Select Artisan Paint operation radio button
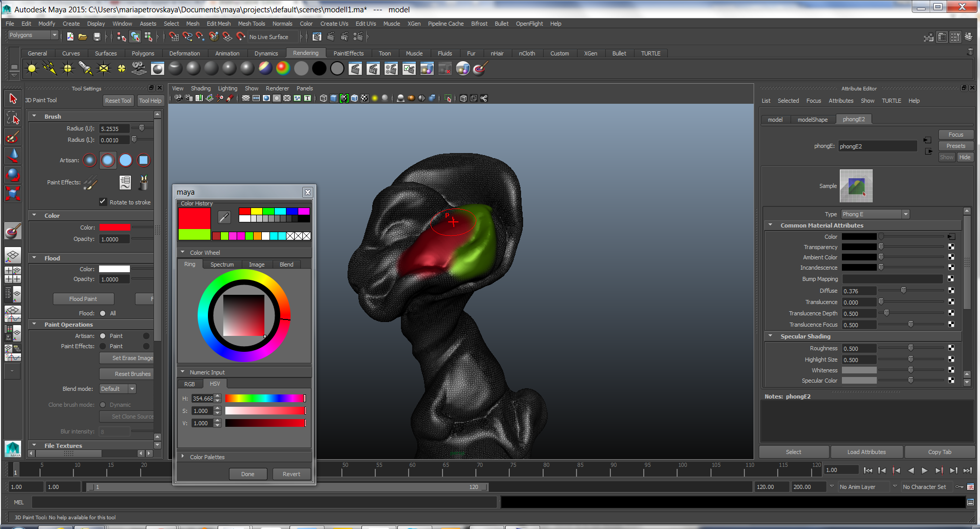Viewport: 980px width, 529px height. click(103, 336)
